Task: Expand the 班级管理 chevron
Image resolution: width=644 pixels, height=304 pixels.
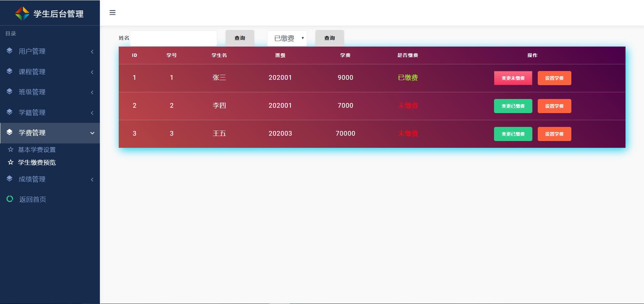Action: pos(92,92)
